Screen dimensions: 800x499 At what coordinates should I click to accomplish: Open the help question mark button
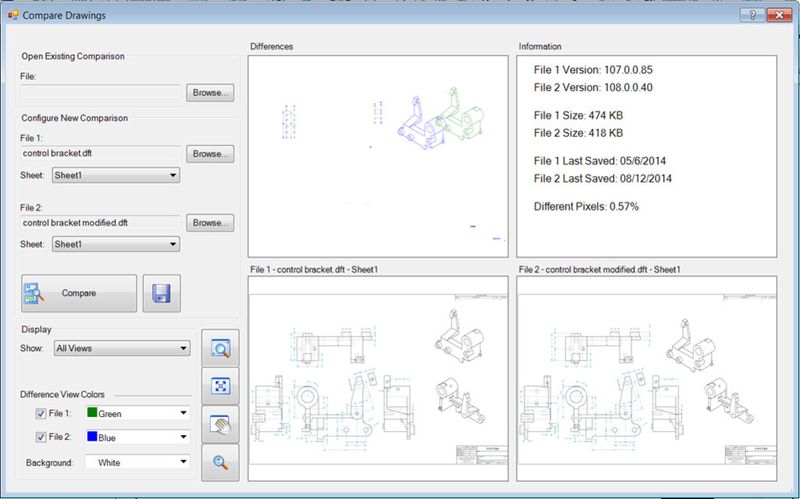[x=752, y=15]
